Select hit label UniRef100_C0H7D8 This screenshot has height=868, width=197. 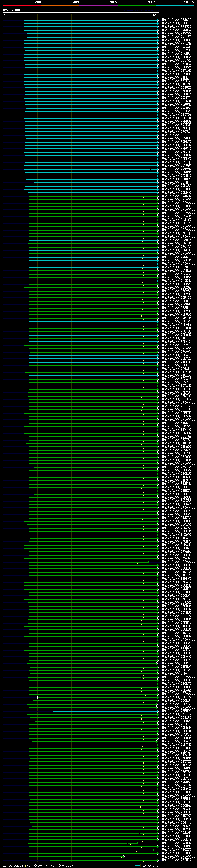coord(177,318)
